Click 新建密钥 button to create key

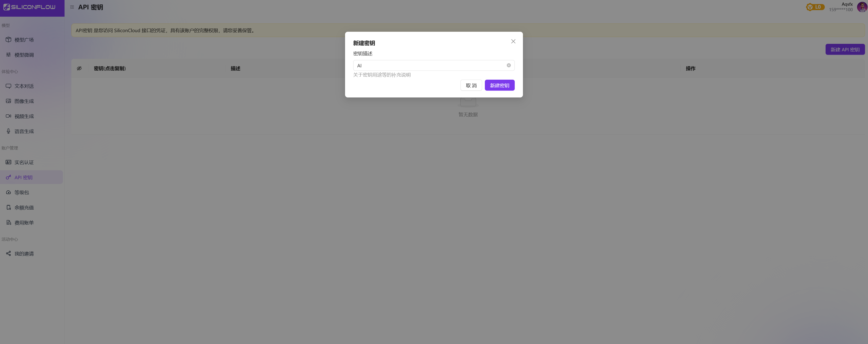pyautogui.click(x=499, y=85)
